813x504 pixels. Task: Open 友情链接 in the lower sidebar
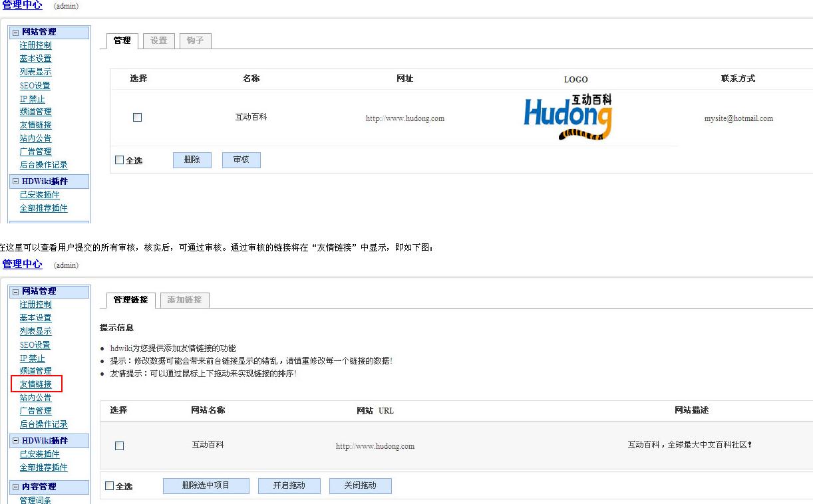point(35,384)
